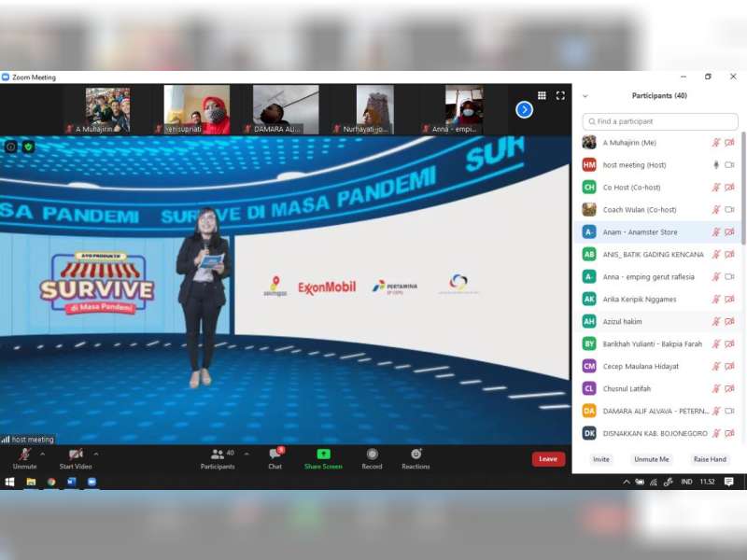Click the Find a participant search field
Viewport: 747px width, 560px height.
(658, 120)
